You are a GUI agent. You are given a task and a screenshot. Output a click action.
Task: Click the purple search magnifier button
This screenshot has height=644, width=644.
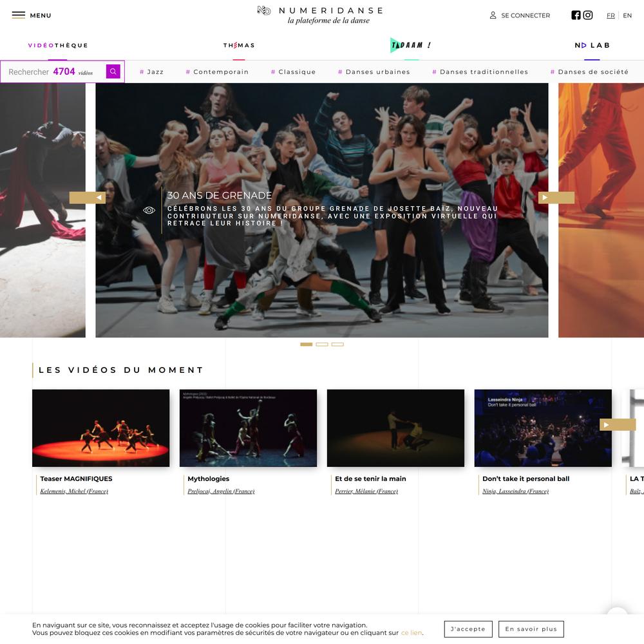(x=113, y=71)
